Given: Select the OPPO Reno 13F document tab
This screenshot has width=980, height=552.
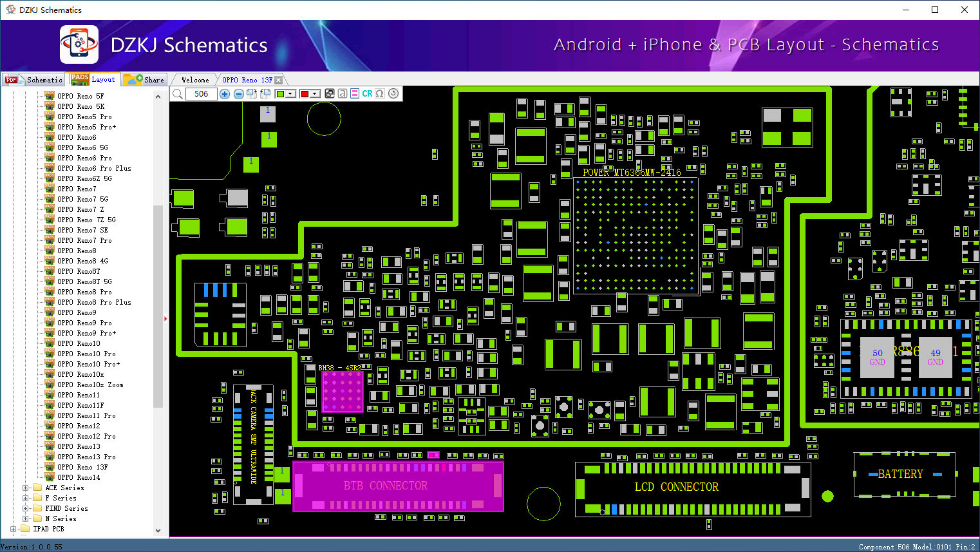Looking at the screenshot, I should coord(247,80).
